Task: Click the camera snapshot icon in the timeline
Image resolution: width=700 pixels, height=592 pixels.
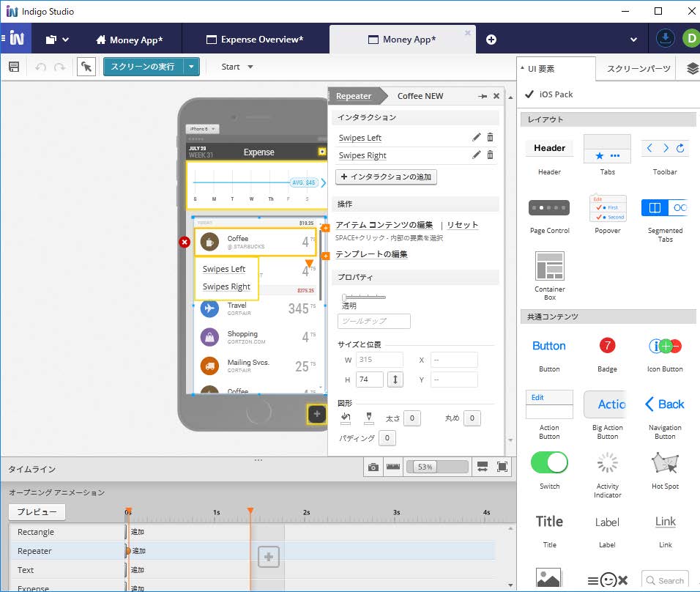Action: tap(373, 467)
